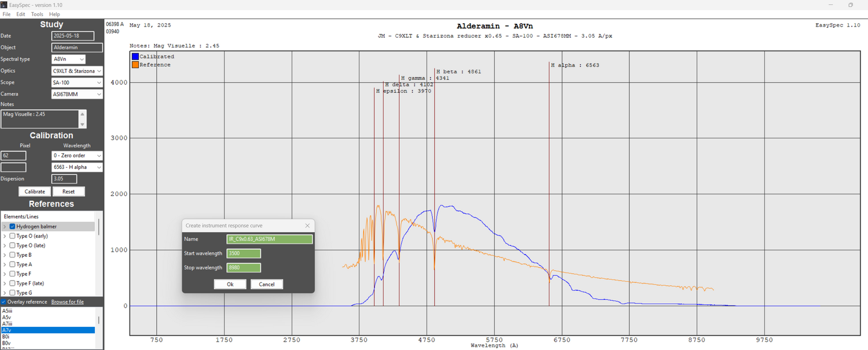Select B0i in the reference list

[x=48, y=337]
